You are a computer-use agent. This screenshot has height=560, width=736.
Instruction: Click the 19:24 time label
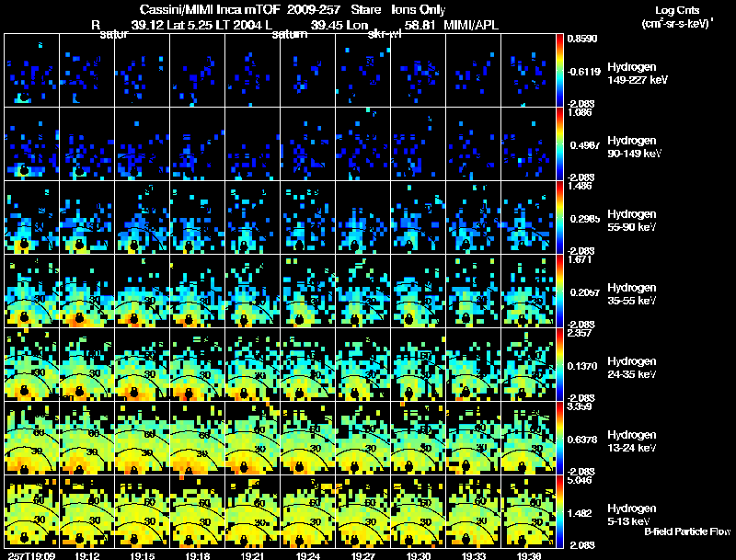[308, 555]
